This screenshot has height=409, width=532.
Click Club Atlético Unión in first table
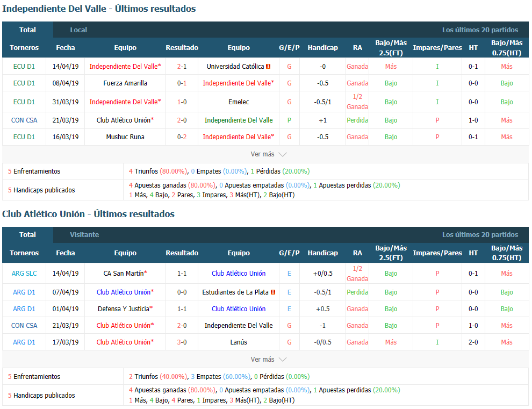pyautogui.click(x=125, y=120)
